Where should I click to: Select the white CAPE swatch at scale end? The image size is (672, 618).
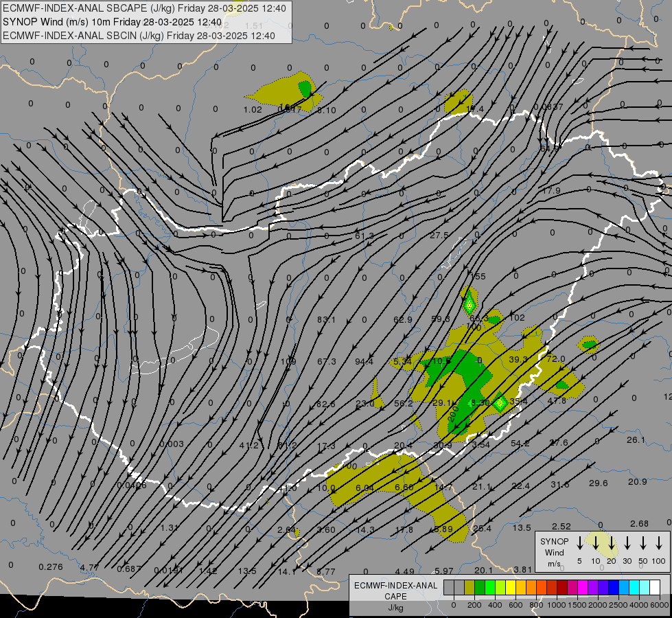coord(655,588)
